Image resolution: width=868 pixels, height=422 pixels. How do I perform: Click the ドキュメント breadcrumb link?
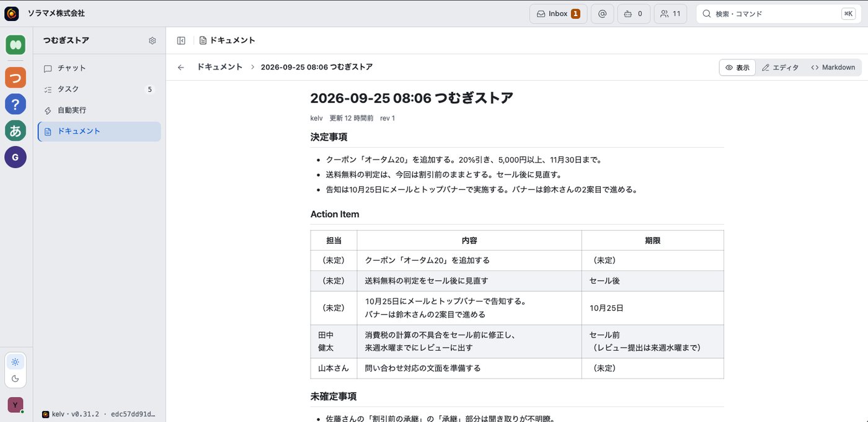[x=219, y=67]
